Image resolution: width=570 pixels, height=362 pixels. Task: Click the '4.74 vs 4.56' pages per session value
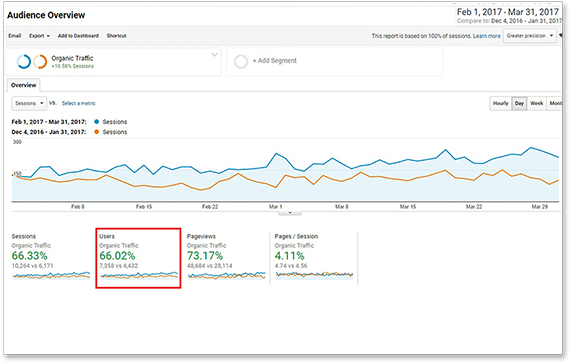(x=291, y=266)
